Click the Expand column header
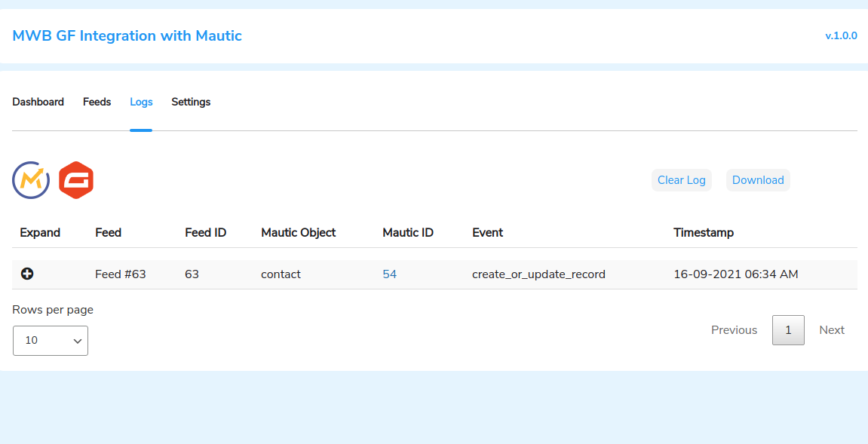This screenshot has height=444, width=868. pyautogui.click(x=40, y=232)
